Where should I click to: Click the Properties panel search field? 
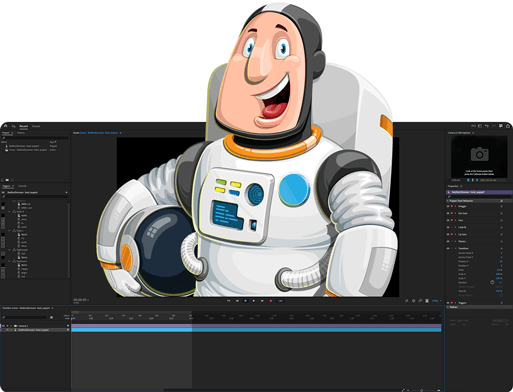(479, 197)
